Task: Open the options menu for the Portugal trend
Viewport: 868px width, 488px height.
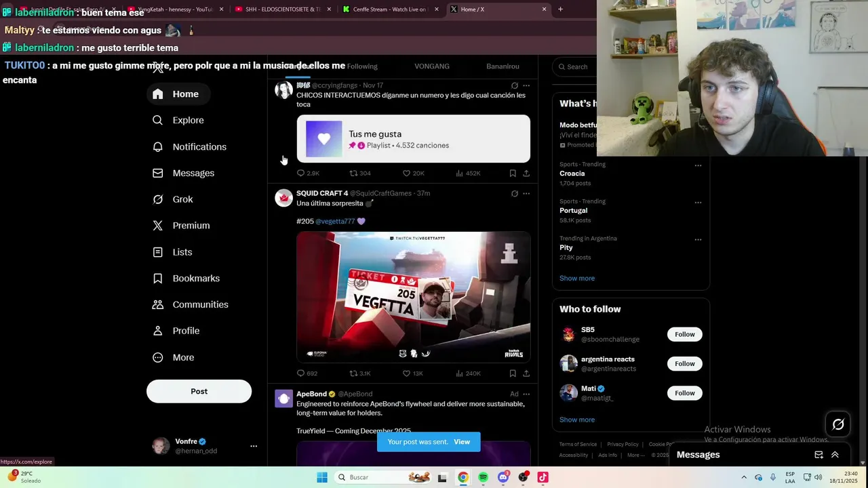Action: (698, 203)
